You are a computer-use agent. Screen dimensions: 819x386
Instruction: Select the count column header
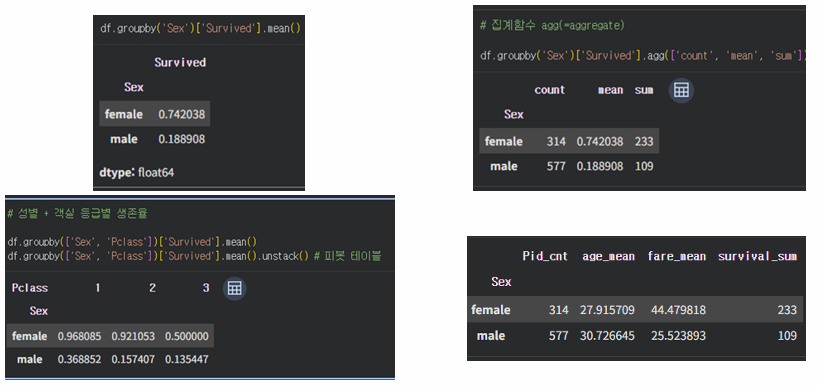549,90
